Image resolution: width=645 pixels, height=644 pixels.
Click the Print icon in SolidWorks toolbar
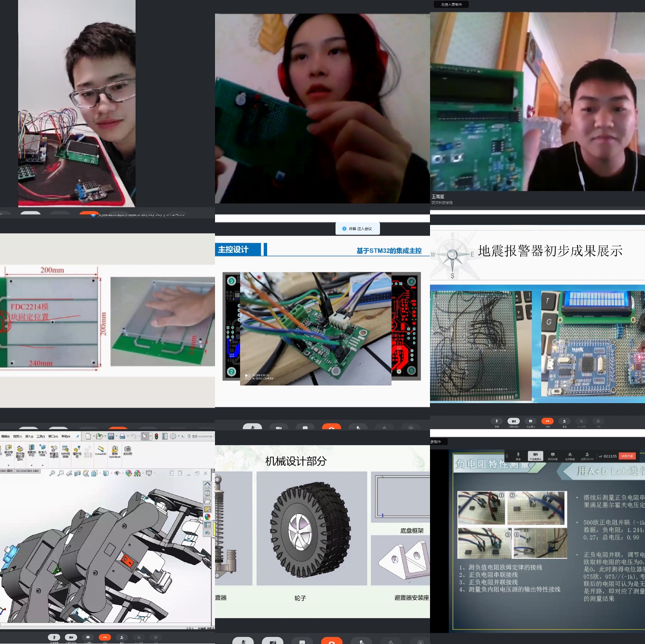tap(122, 436)
